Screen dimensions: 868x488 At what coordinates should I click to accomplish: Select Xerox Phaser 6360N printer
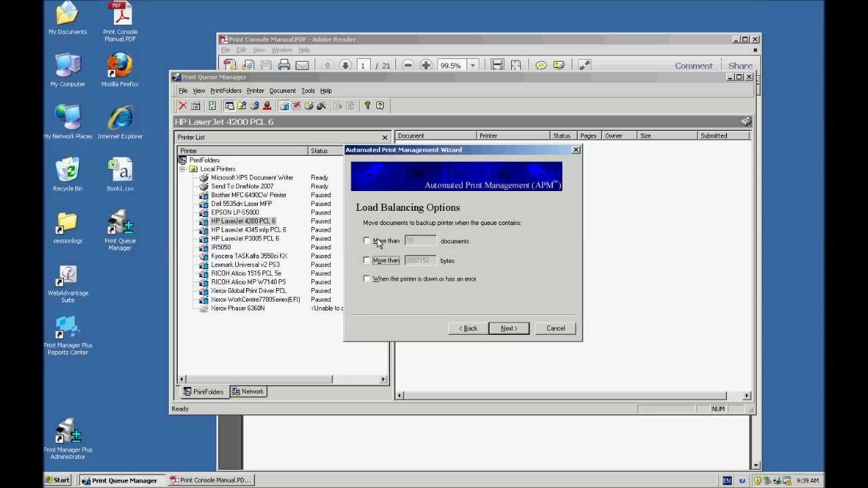tap(237, 308)
